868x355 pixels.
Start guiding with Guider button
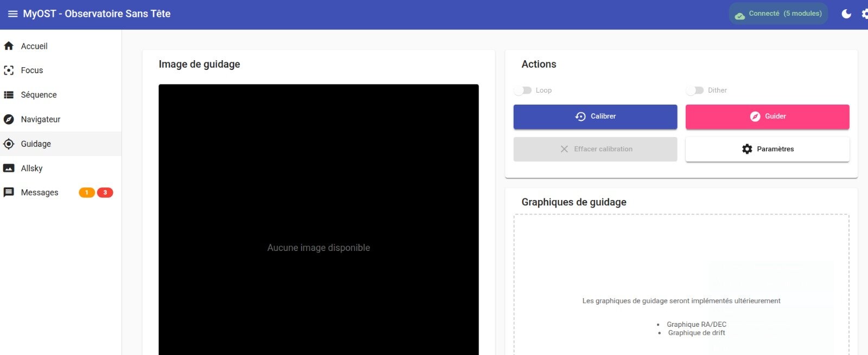(767, 117)
